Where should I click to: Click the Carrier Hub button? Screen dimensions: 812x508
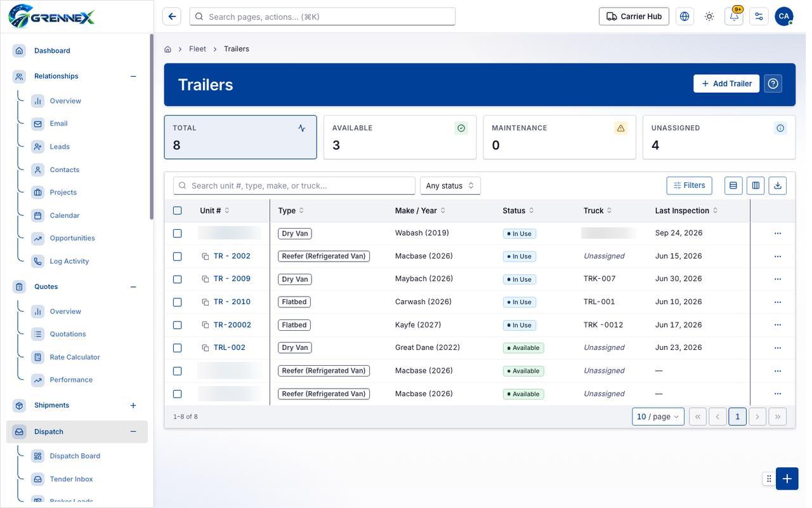pyautogui.click(x=634, y=17)
